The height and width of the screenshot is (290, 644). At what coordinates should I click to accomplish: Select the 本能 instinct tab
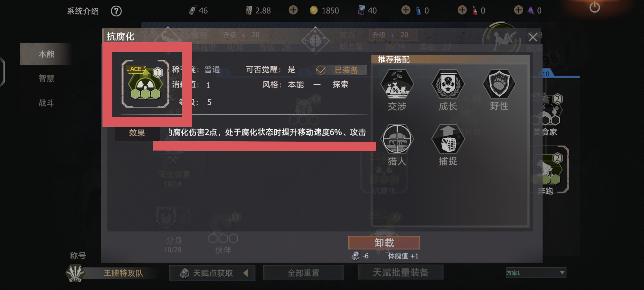coord(46,54)
